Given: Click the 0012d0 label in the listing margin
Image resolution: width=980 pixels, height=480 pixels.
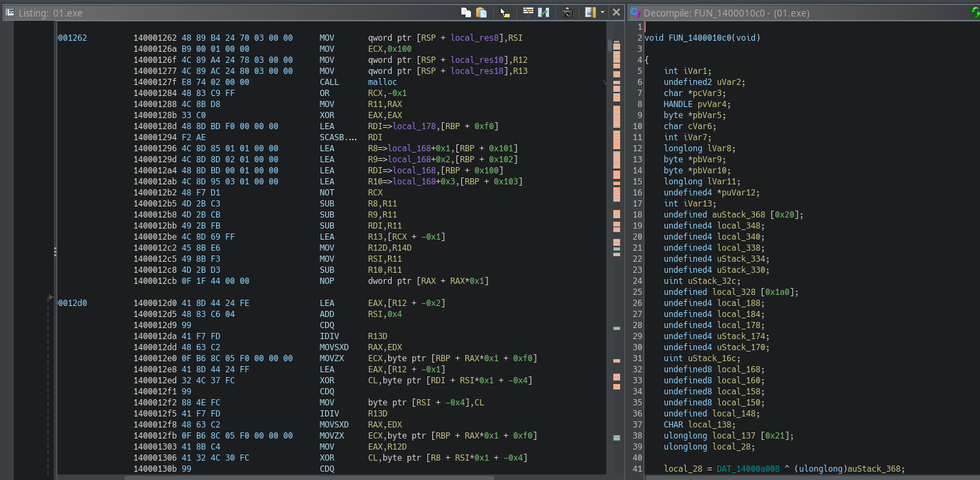Looking at the screenshot, I should tap(73, 303).
